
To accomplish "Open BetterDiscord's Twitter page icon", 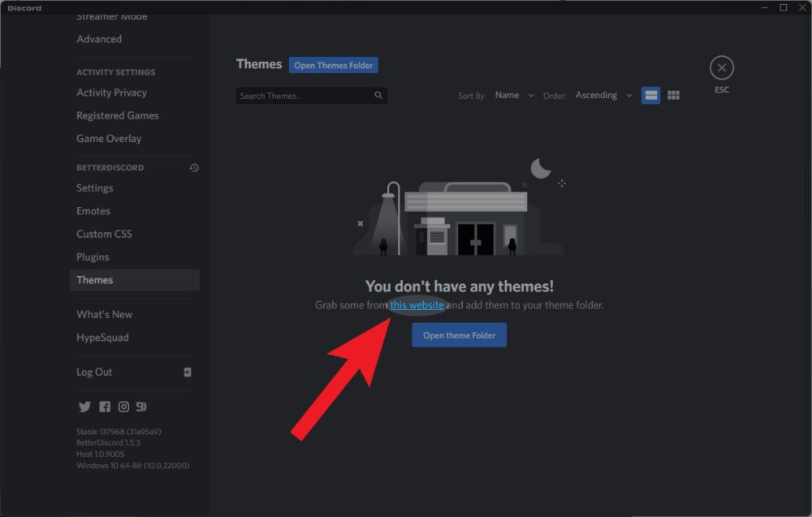I will pyautogui.click(x=84, y=406).
